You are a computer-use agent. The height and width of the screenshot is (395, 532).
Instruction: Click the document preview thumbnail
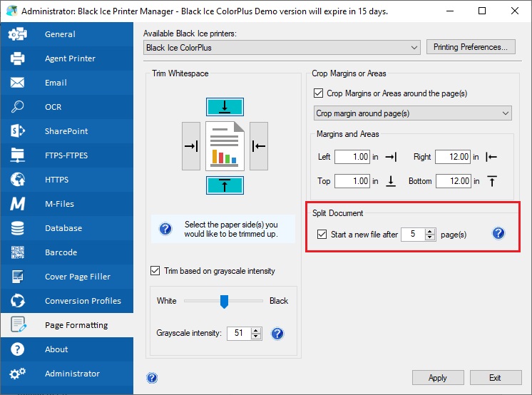point(225,146)
